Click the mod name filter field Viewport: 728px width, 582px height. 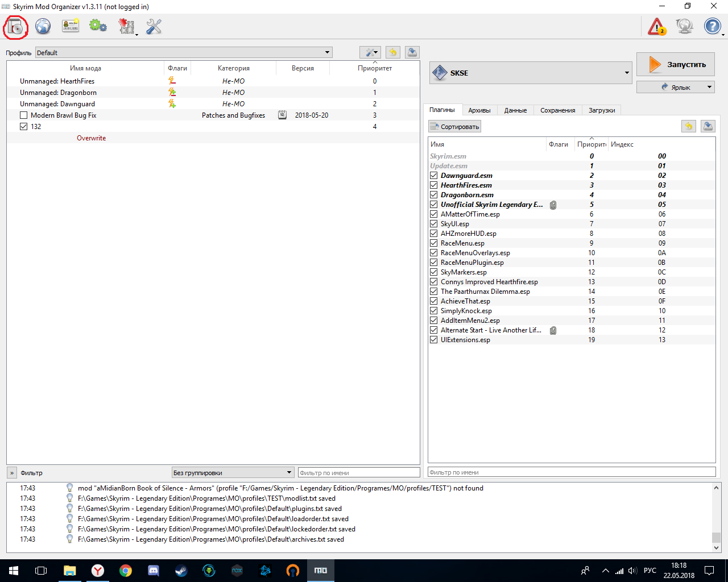(359, 472)
